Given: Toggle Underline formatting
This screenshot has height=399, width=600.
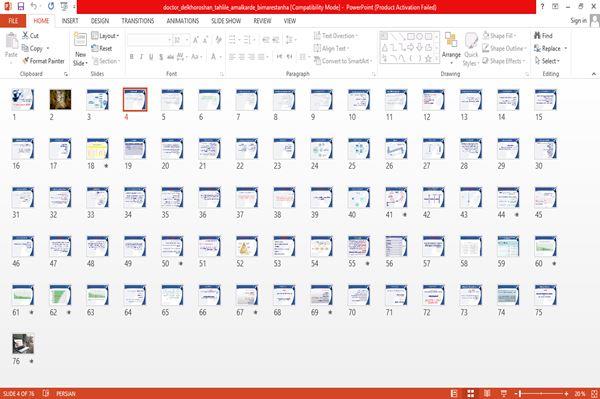Looking at the screenshot, I should click(151, 57).
